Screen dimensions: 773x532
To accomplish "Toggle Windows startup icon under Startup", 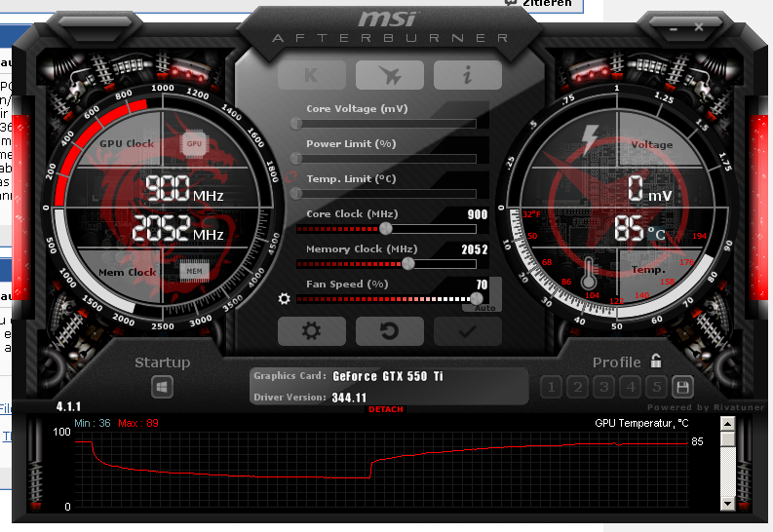I will click(x=162, y=387).
